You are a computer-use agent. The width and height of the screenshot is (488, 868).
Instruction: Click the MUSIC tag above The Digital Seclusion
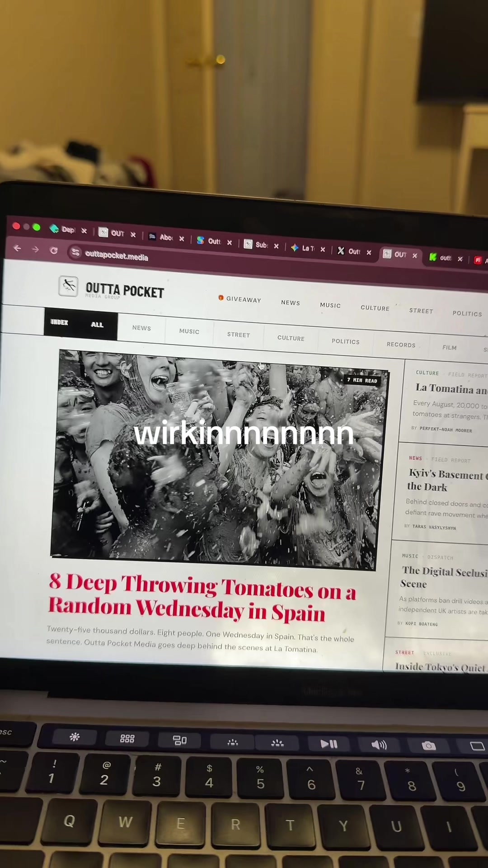(410, 556)
